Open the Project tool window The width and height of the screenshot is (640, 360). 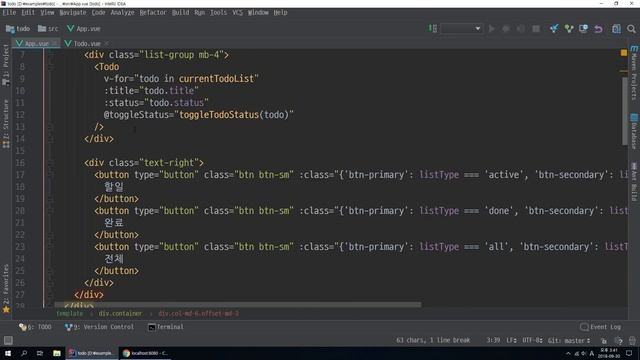[x=6, y=64]
